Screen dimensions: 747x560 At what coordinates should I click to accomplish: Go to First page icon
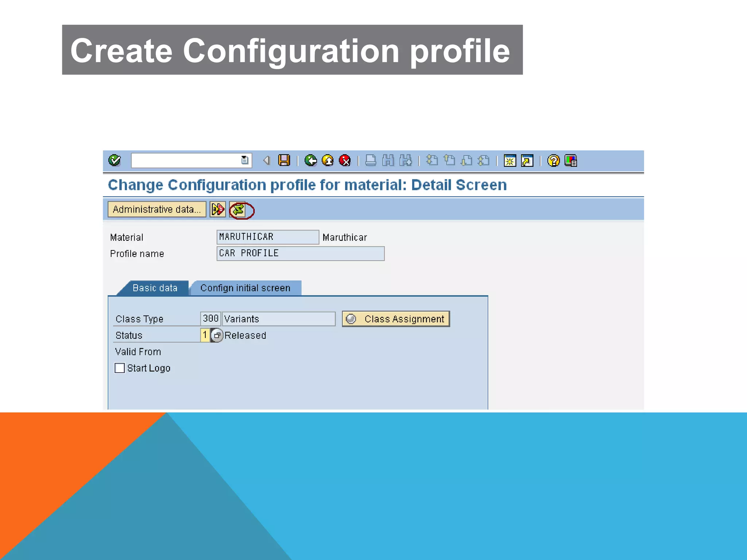click(432, 160)
